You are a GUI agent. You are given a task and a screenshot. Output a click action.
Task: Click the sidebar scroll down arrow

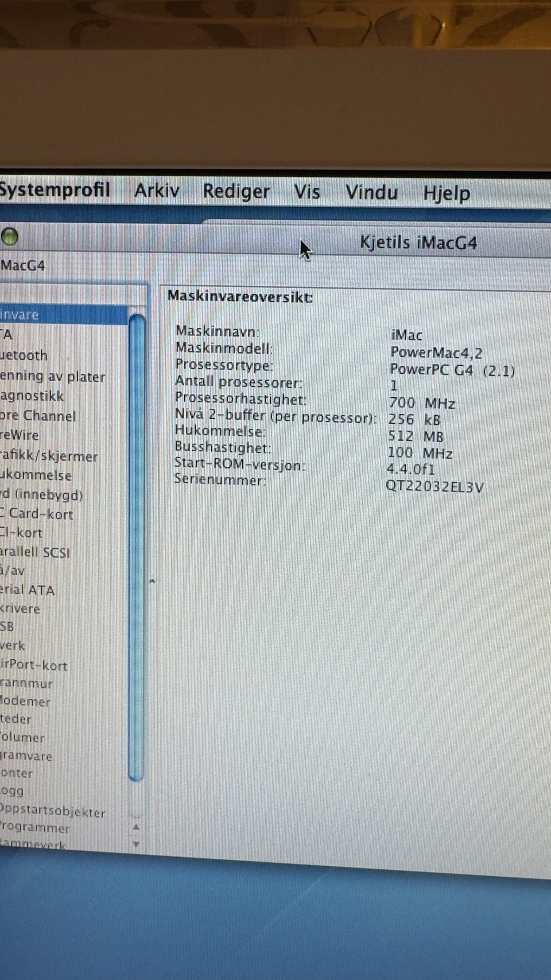click(136, 844)
